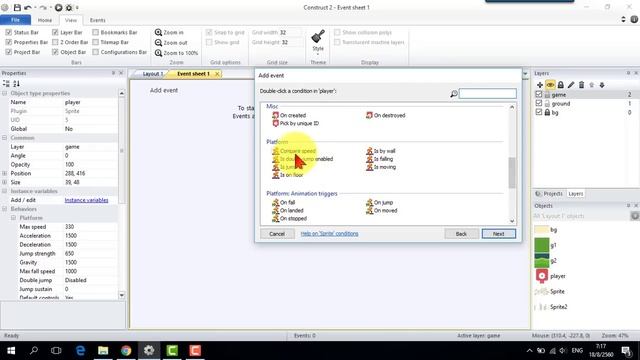Choose the Is moving condition

(x=381, y=167)
